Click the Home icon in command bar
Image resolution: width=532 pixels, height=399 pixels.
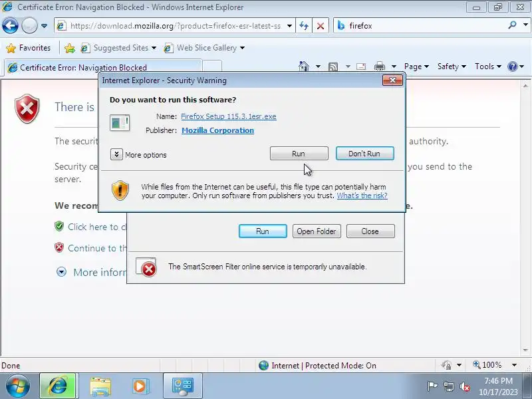(304, 66)
